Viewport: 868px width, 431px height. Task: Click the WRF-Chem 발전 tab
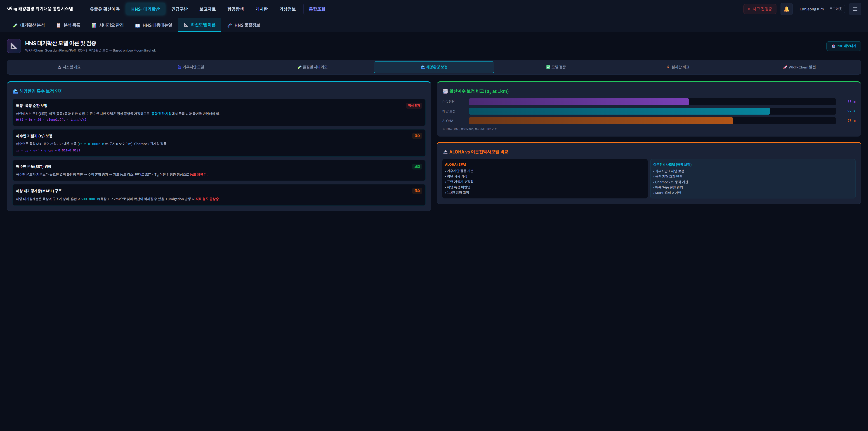[x=799, y=67]
